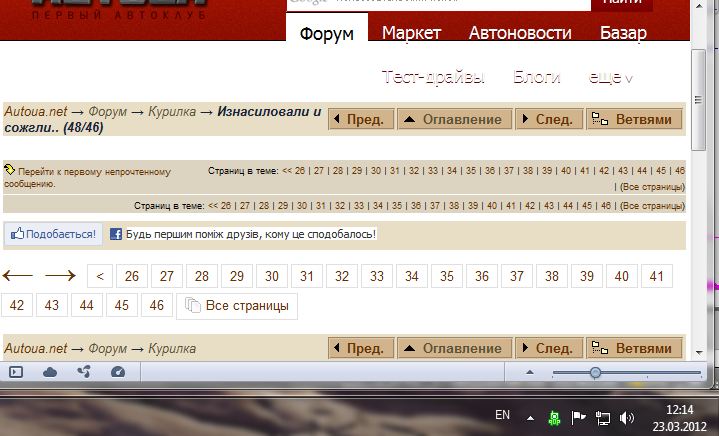Show hidden system tray icons
719x436 pixels.
pos(530,417)
